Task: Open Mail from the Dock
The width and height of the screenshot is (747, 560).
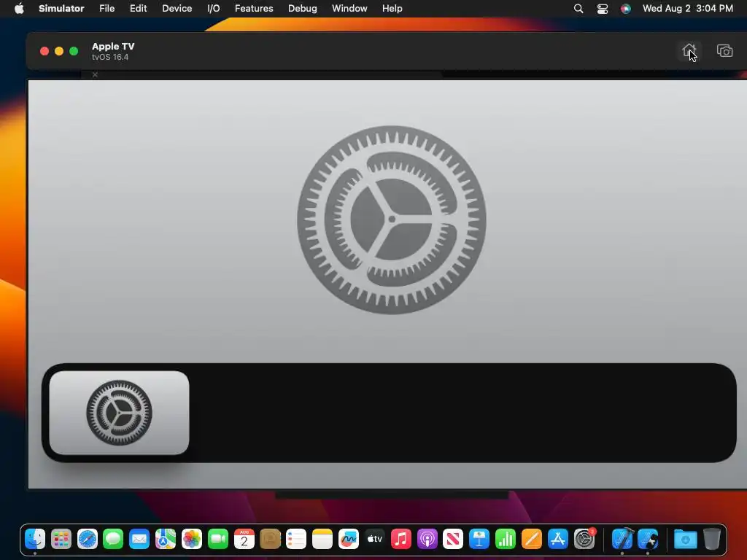Action: [x=139, y=539]
